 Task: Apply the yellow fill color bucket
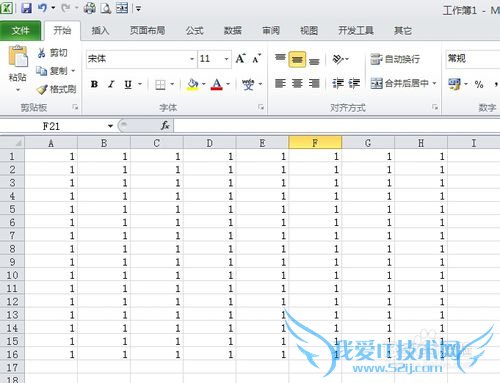pos(193,84)
